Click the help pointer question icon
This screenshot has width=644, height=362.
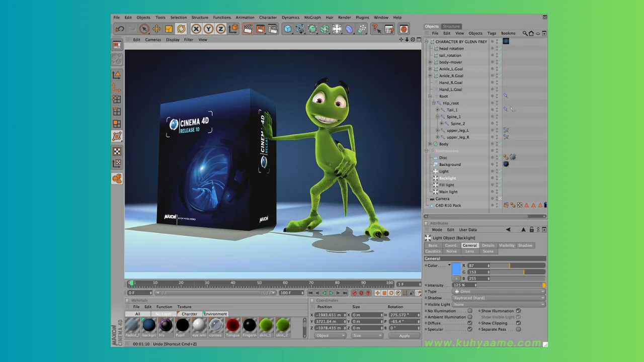(x=376, y=29)
